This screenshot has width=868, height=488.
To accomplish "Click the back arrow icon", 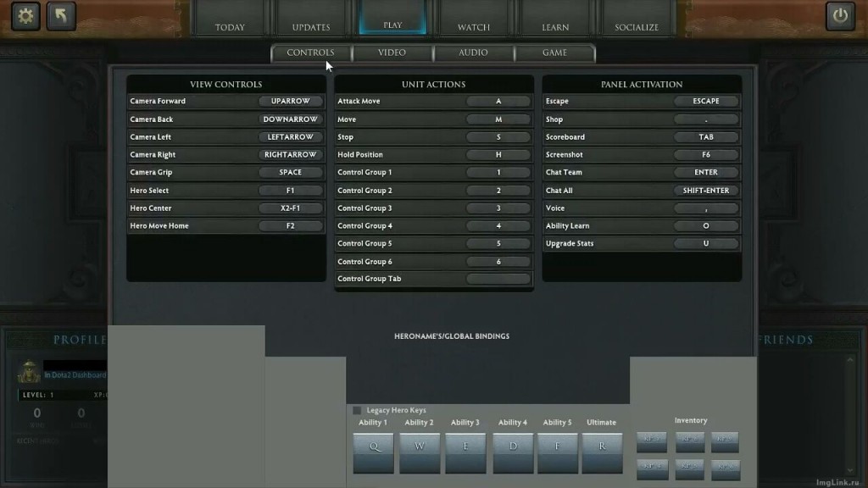I will click(x=61, y=16).
